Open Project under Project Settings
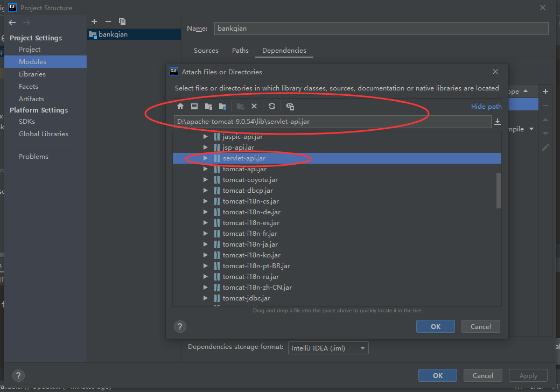Screen dimensions: 560x392 coord(30,49)
